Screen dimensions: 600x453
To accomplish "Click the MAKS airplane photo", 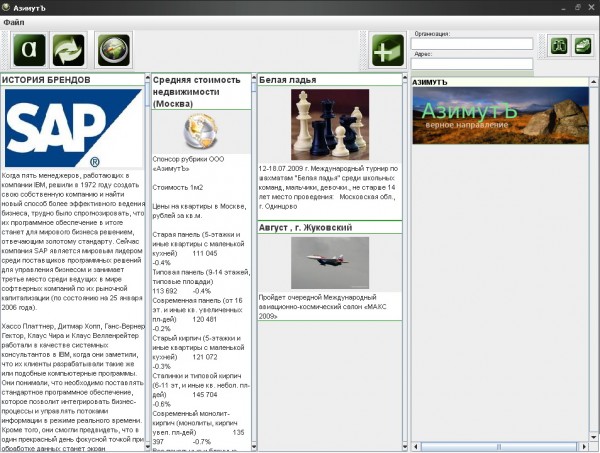I will (330, 262).
